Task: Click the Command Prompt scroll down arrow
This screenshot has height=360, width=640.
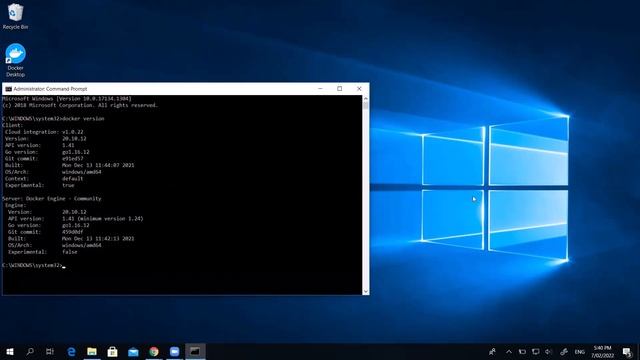Action: [365, 291]
